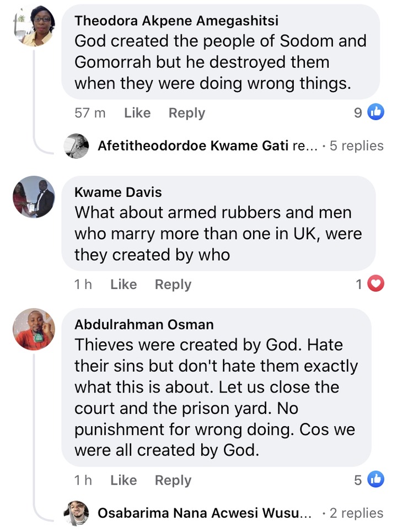Like Abdulrahman Osman's comment
Image resolution: width=397 pixels, height=532 pixels.
coord(124,480)
